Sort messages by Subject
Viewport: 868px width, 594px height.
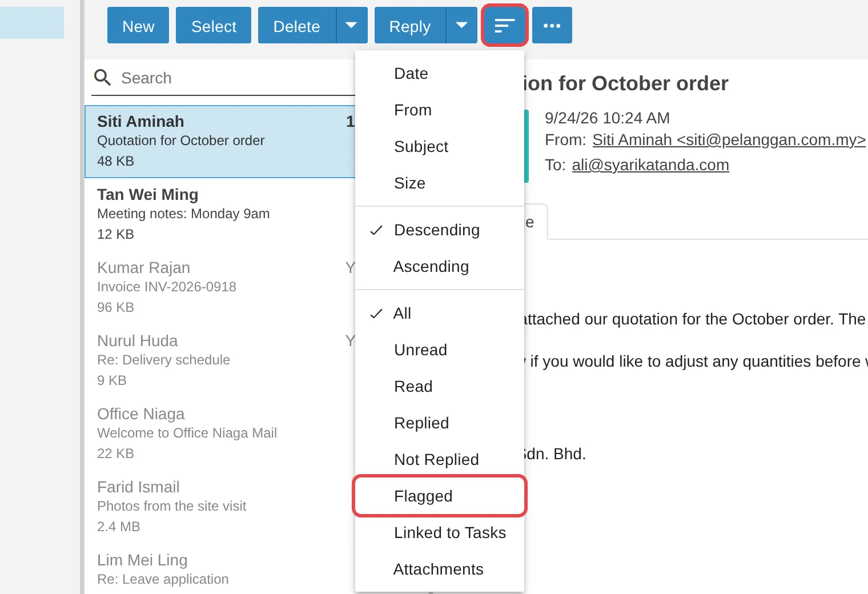[440, 146]
